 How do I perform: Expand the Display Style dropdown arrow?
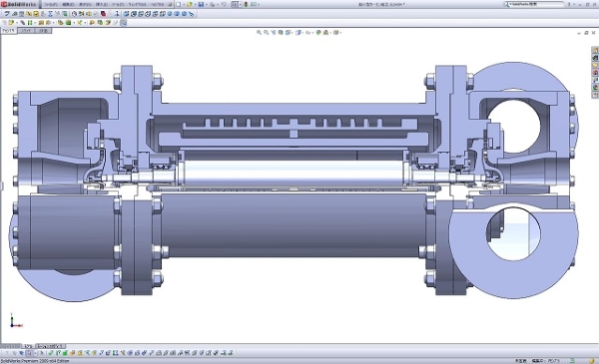click(x=302, y=33)
